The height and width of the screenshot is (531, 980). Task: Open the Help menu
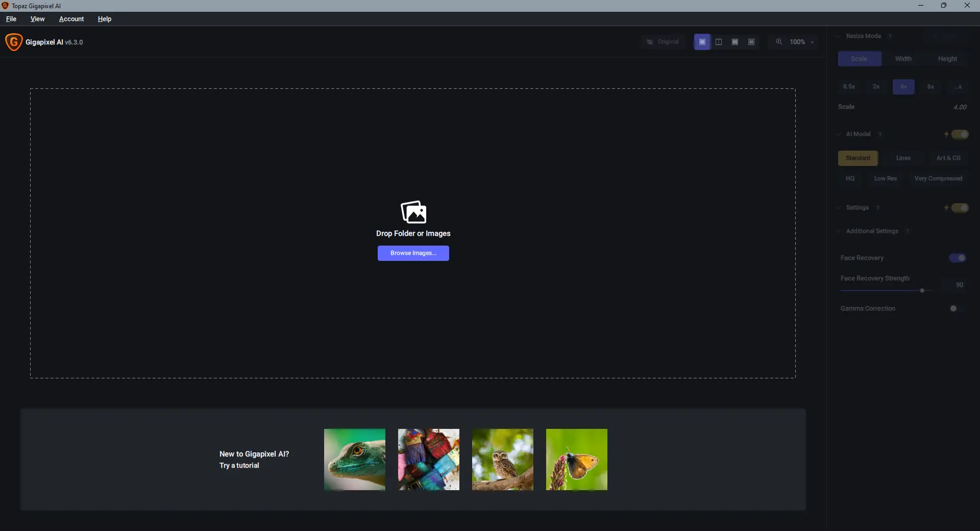[x=105, y=19]
